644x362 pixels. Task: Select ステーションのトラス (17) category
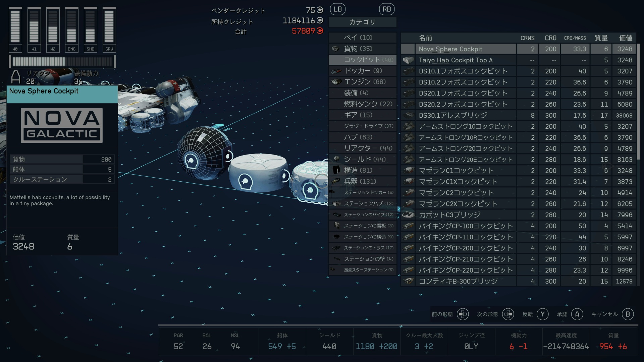[363, 248]
